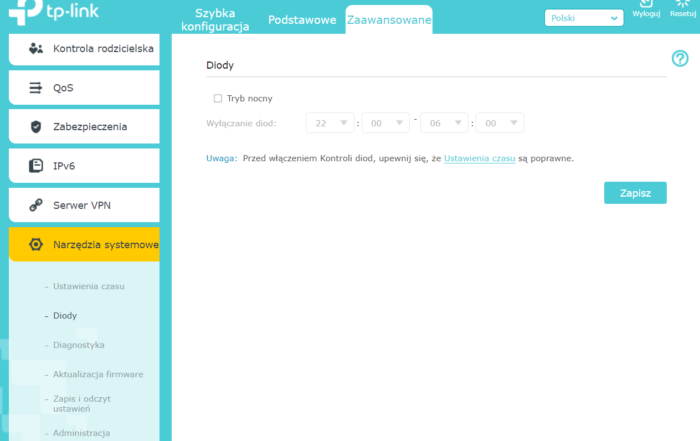This screenshot has width=700, height=441.
Task: Open the end hour dropdown showing 06
Action: click(x=444, y=123)
